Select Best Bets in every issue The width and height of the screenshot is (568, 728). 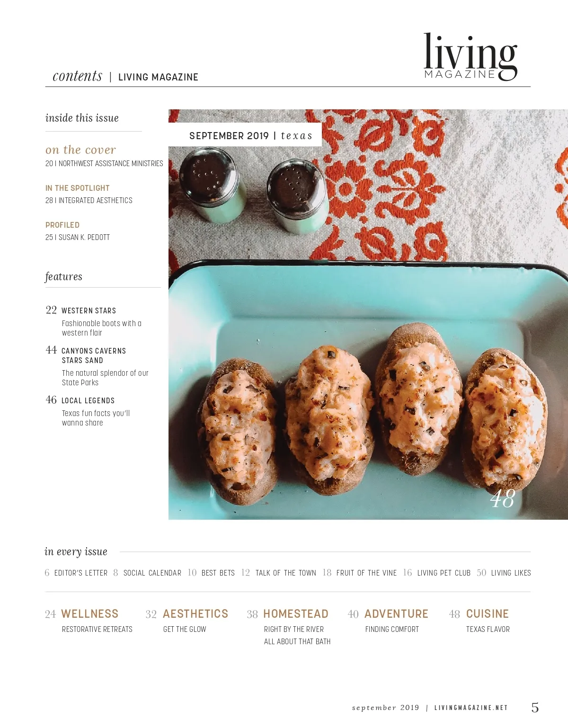click(x=218, y=573)
